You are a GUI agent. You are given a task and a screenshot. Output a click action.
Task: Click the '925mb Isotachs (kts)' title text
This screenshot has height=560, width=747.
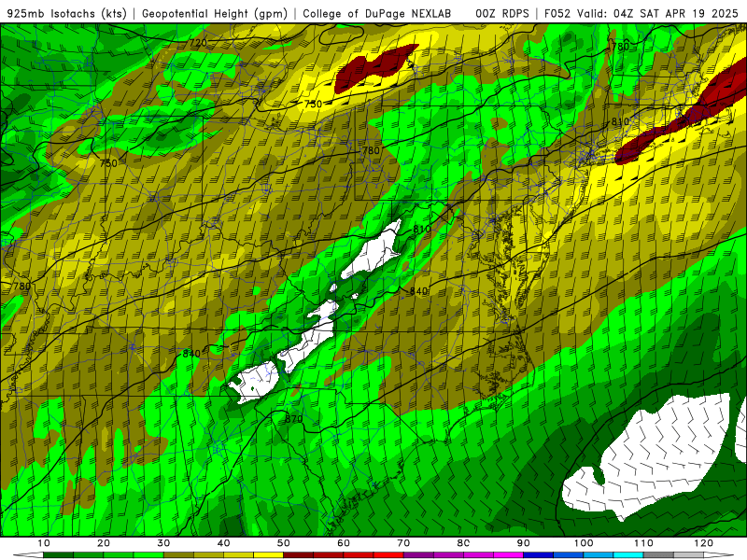click(67, 14)
